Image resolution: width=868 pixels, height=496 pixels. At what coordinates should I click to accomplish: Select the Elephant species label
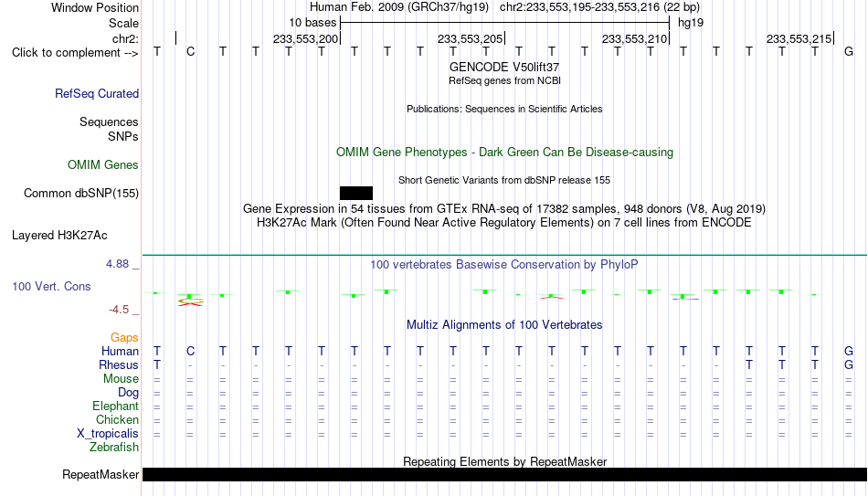coord(115,406)
